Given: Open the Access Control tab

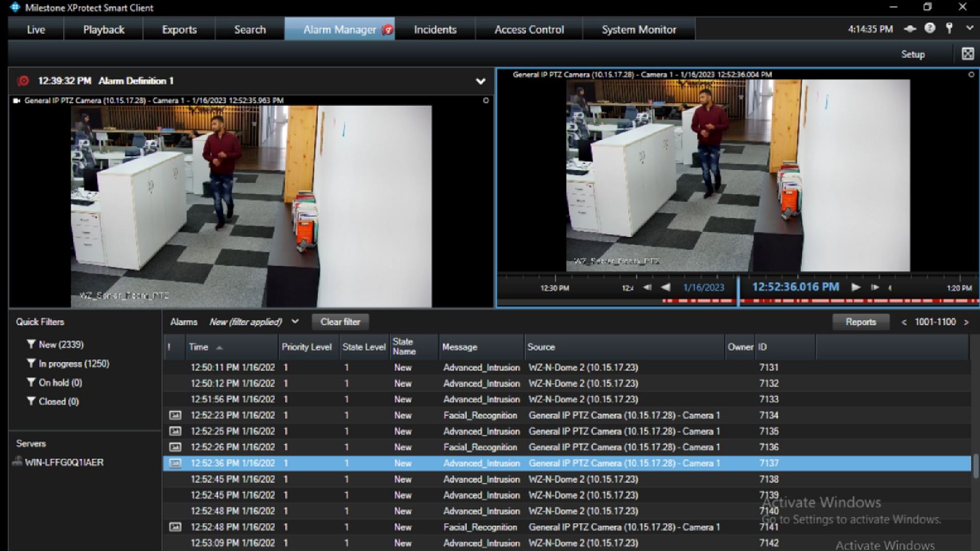Looking at the screenshot, I should [x=529, y=30].
